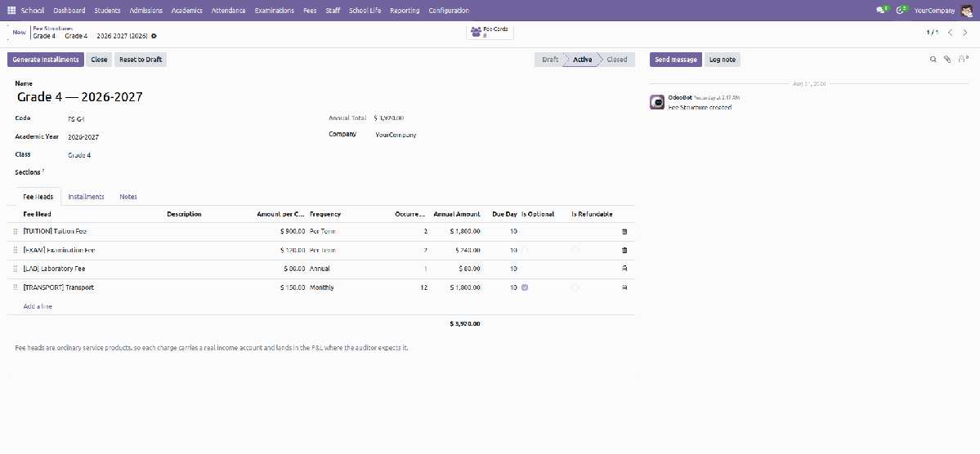
Task: Open the Admissions menu
Action: click(x=145, y=11)
